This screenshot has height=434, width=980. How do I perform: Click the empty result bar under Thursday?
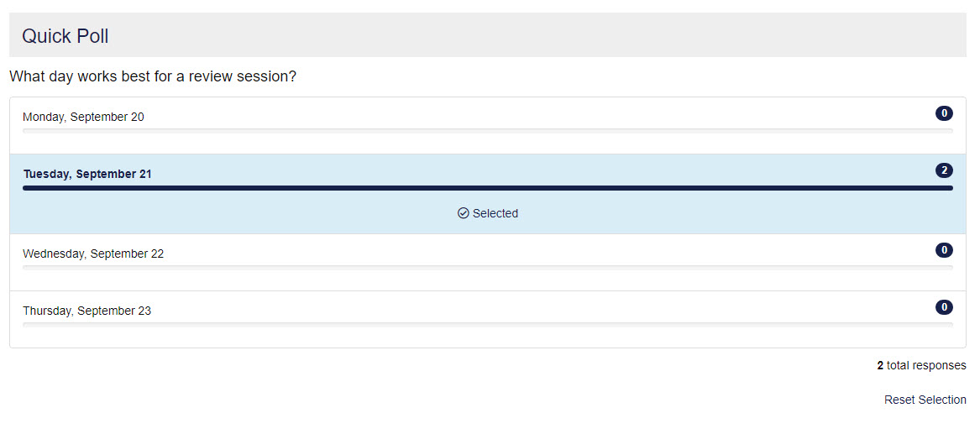point(487,324)
